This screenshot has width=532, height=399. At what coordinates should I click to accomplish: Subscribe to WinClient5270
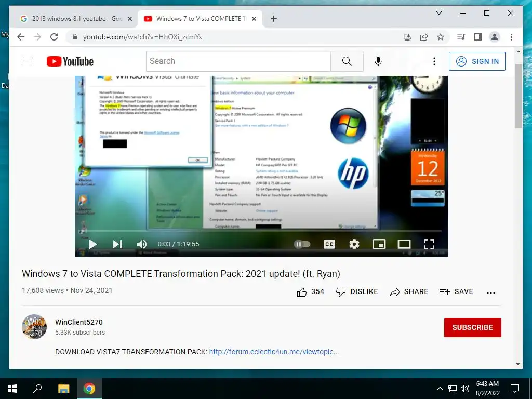coord(472,327)
